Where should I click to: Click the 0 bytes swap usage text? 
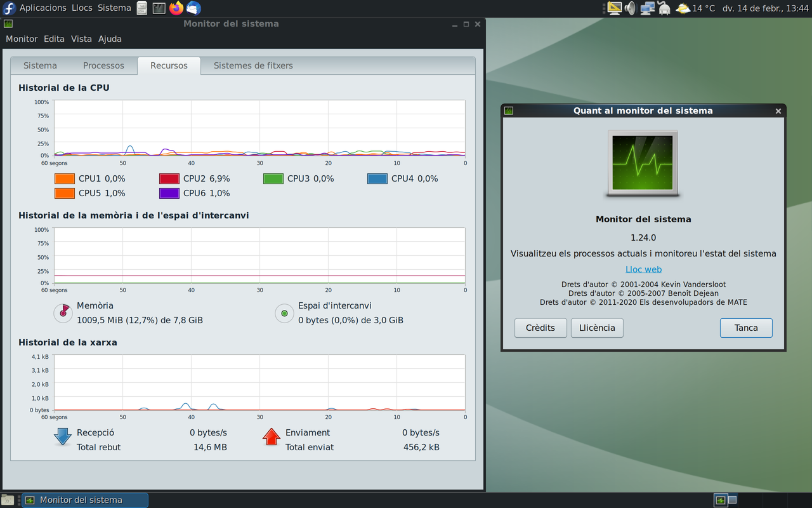[351, 320]
